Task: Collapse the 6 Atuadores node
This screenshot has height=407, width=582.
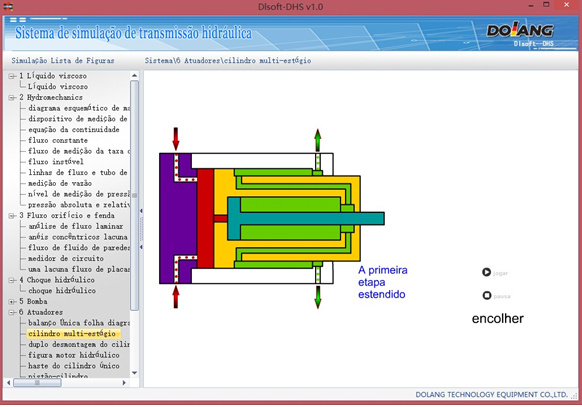Action: (12, 312)
